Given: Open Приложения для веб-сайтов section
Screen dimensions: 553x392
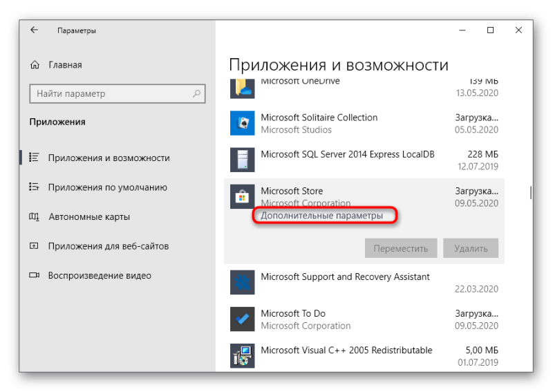Looking at the screenshot, I should click(109, 246).
